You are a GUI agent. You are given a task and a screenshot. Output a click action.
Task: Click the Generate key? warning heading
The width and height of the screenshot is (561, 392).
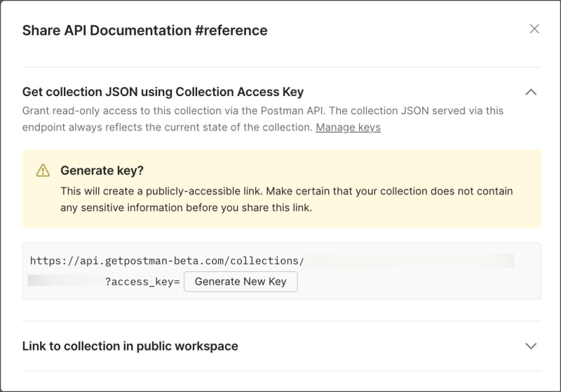(102, 170)
